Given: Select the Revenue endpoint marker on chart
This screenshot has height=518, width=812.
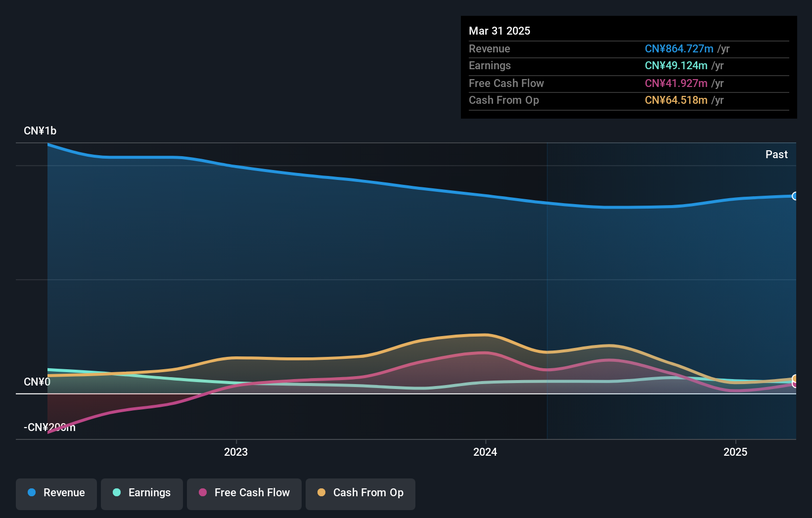Looking at the screenshot, I should click(x=795, y=196).
